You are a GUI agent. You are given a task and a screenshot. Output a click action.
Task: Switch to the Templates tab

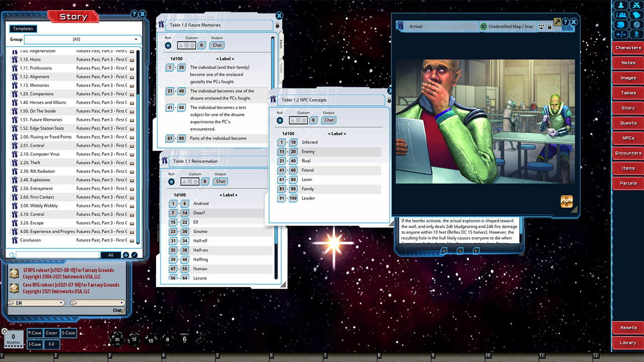[23, 29]
